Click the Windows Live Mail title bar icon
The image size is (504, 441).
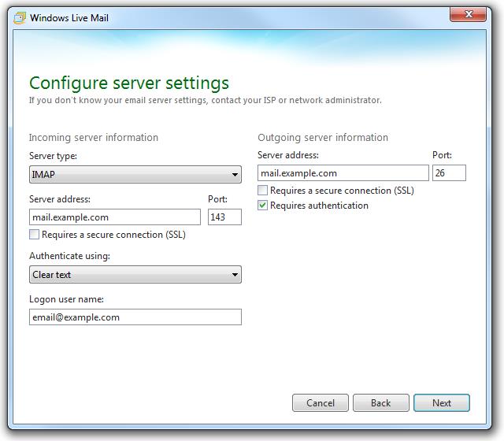pos(19,17)
